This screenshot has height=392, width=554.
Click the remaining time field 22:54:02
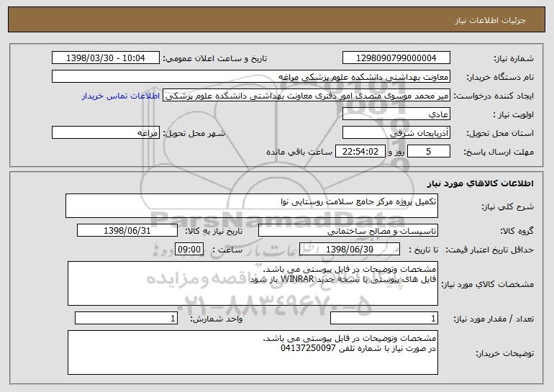[360, 152]
